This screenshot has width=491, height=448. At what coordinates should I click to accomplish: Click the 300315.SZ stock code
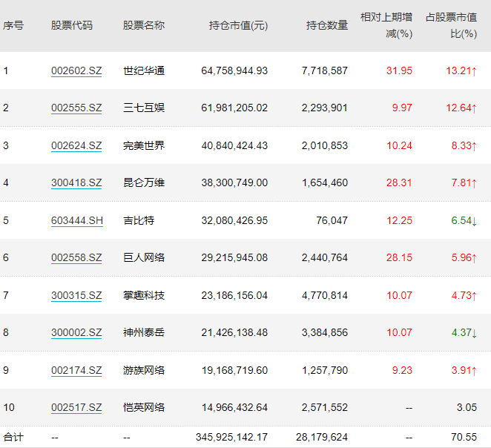(x=76, y=295)
